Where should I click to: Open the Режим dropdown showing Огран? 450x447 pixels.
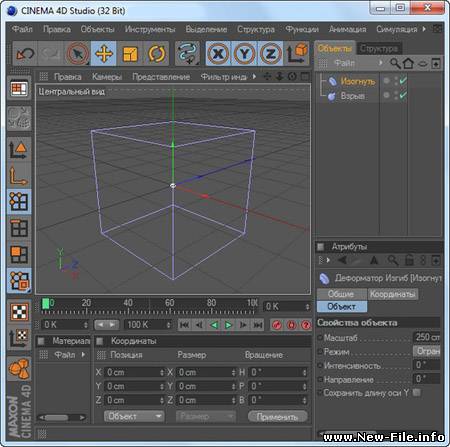point(427,351)
